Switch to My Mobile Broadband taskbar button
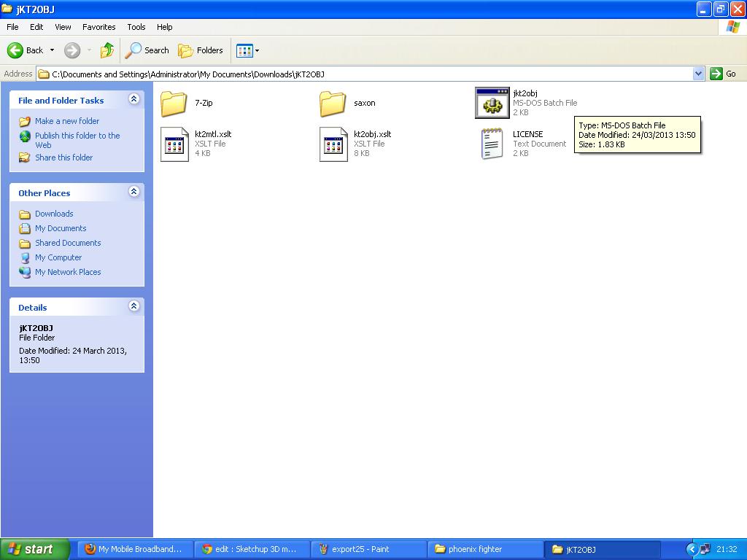Viewport: 747px width, 560px height. pyautogui.click(x=135, y=549)
